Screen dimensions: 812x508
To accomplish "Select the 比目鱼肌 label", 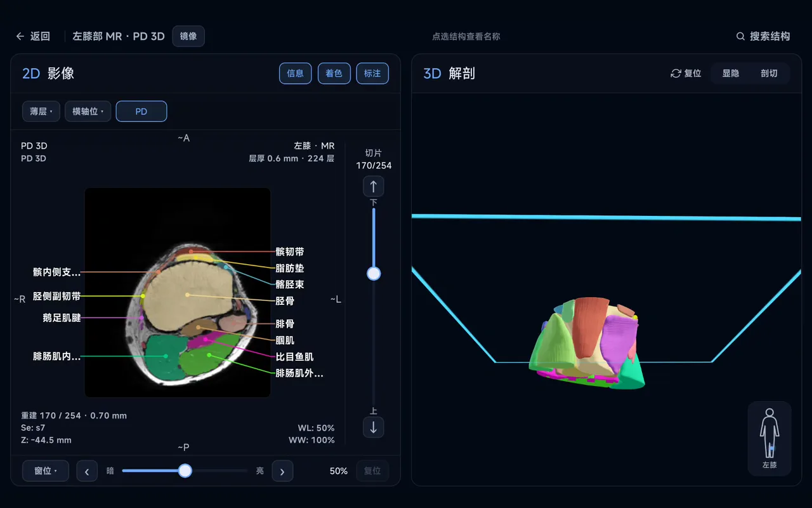I will coord(294,357).
